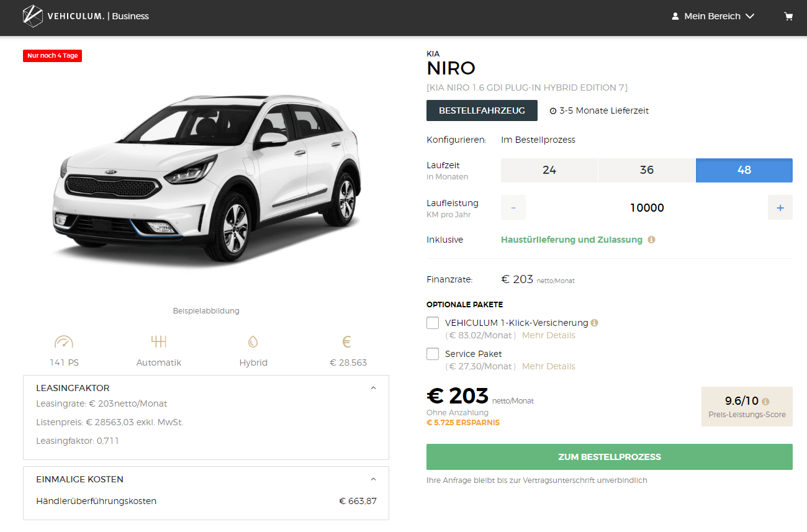
Task: Open the Mein Bereich dropdown
Action: [x=713, y=16]
